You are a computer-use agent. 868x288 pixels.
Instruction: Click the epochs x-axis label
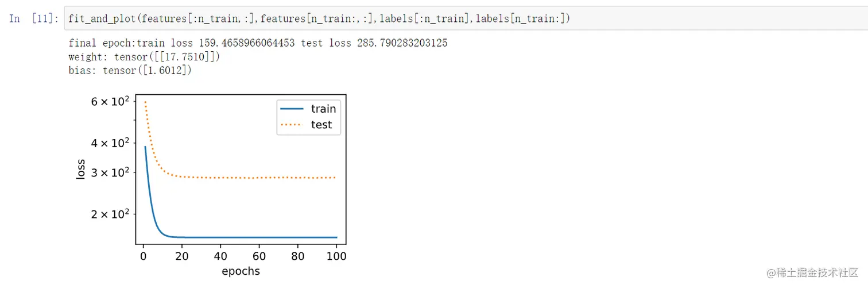click(241, 271)
